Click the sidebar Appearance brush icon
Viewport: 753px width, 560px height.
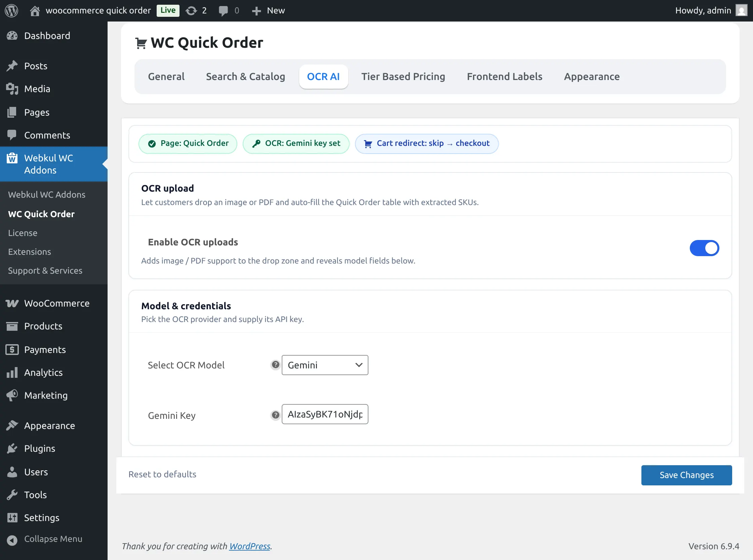12,426
